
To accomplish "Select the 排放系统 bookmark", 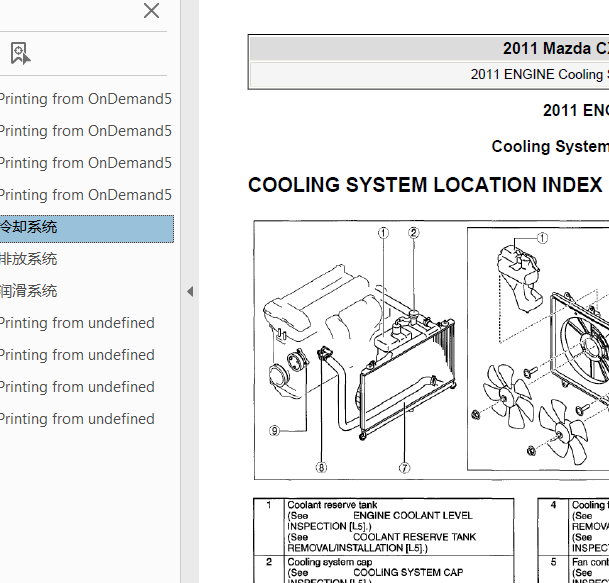I will tap(28, 259).
